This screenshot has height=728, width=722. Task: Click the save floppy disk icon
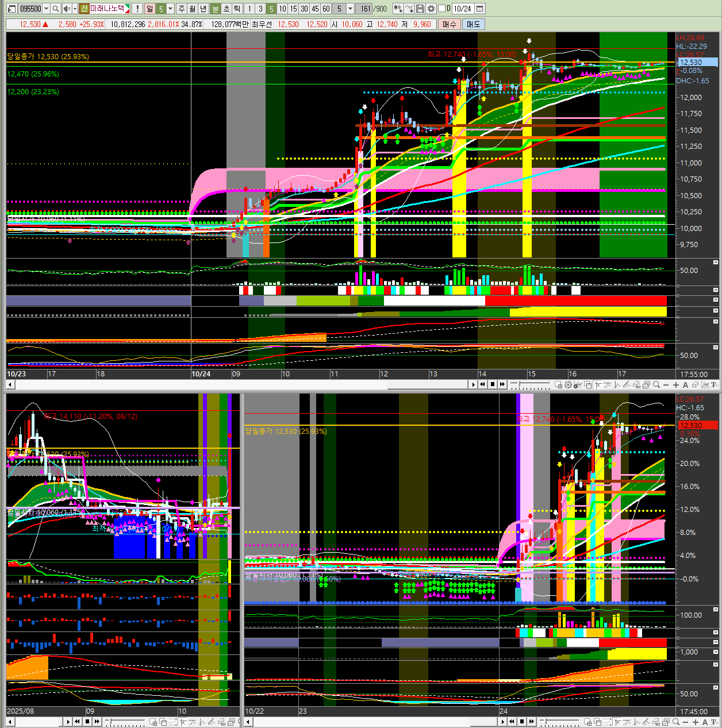tap(420, 9)
